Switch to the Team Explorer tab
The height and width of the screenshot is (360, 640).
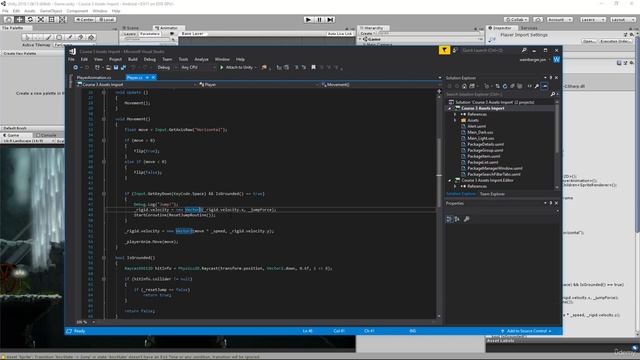point(492,194)
